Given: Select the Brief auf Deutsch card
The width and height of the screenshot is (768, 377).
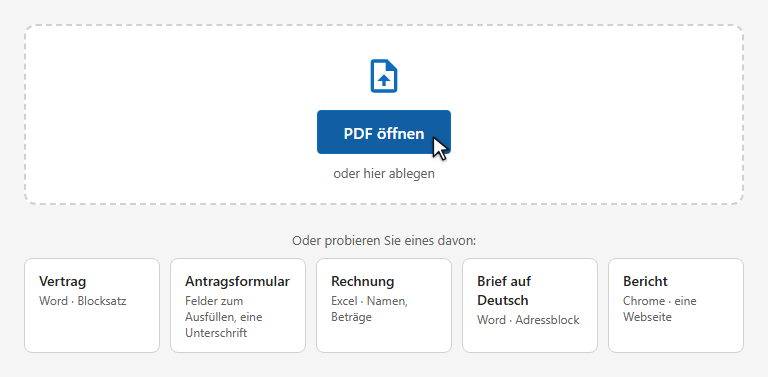Looking at the screenshot, I should click(x=530, y=306).
